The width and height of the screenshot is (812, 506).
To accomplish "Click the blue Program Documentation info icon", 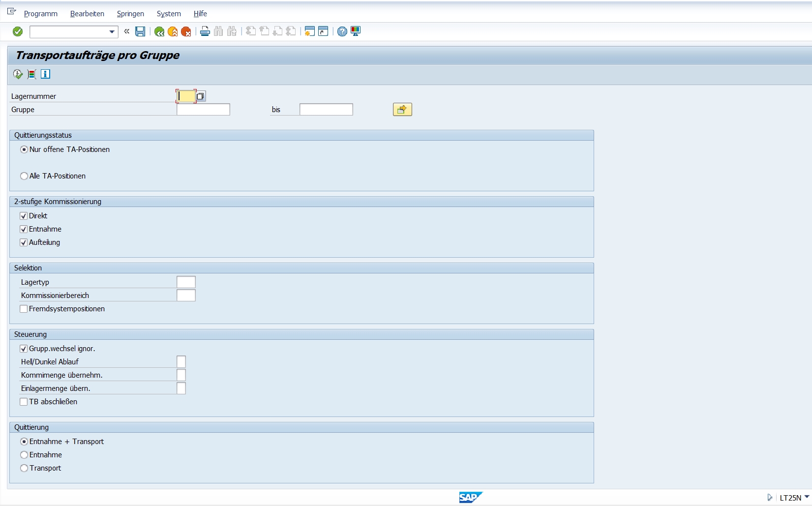I will tap(45, 74).
